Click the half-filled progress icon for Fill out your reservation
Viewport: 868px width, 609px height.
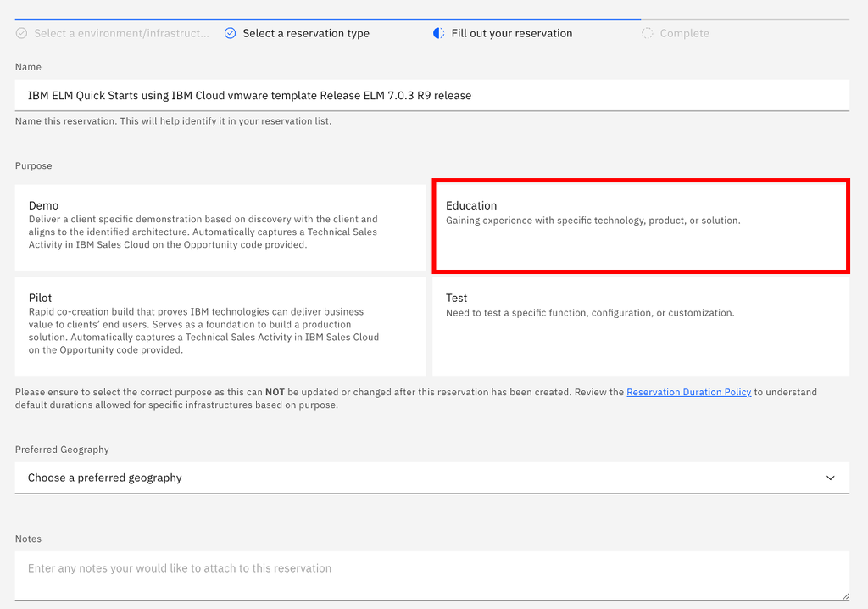(x=438, y=33)
